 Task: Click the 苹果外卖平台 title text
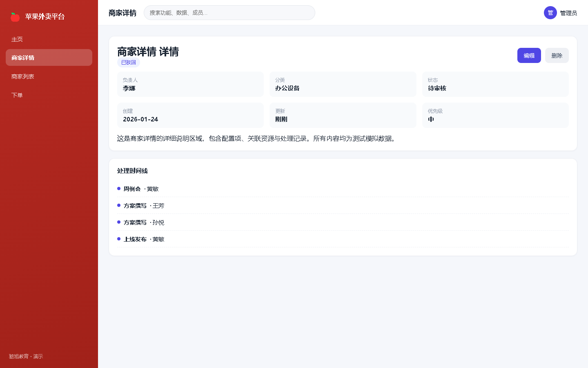click(45, 17)
